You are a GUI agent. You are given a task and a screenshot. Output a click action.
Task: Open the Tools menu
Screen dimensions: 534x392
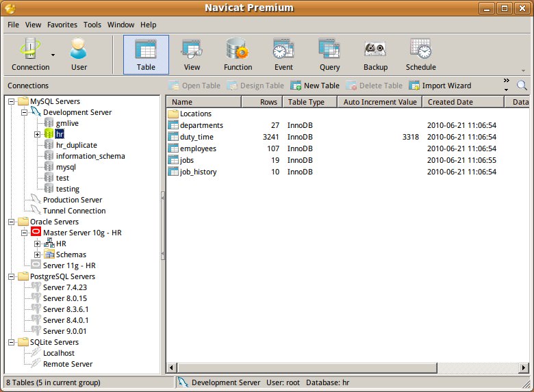(x=92, y=25)
